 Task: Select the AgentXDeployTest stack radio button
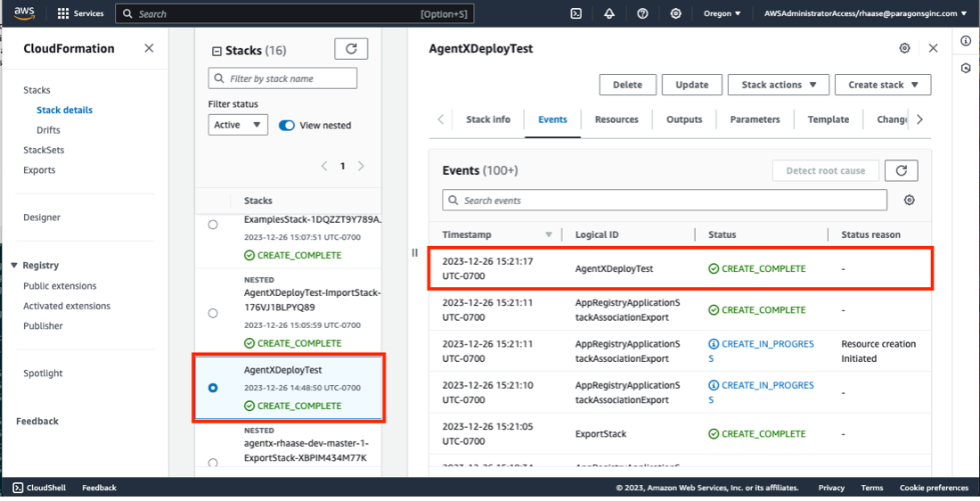pyautogui.click(x=213, y=388)
